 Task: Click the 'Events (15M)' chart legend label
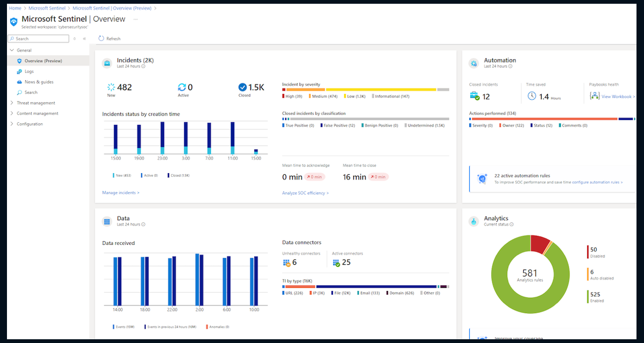click(124, 326)
